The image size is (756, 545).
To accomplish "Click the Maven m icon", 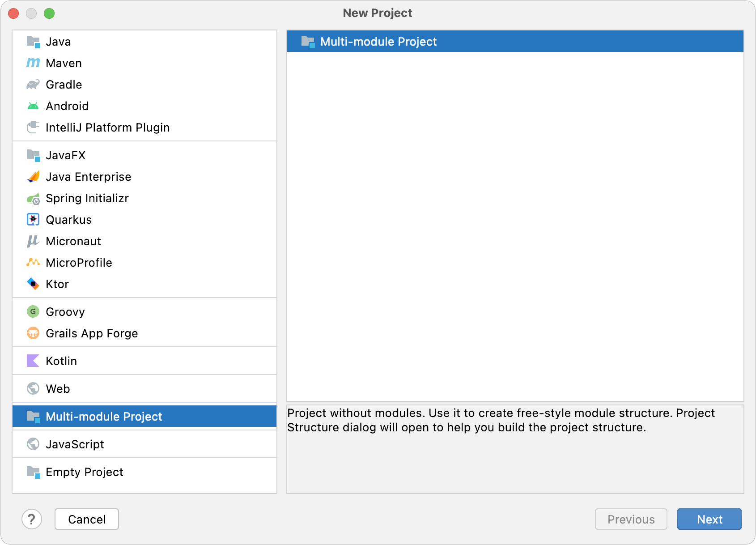I will pos(33,63).
